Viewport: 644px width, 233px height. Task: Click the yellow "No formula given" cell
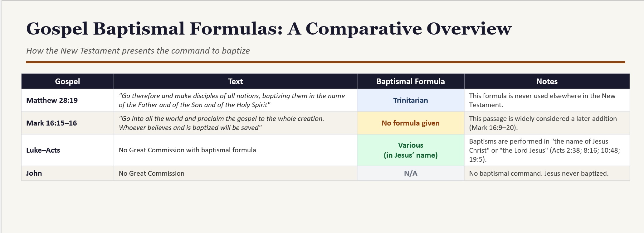411,123
